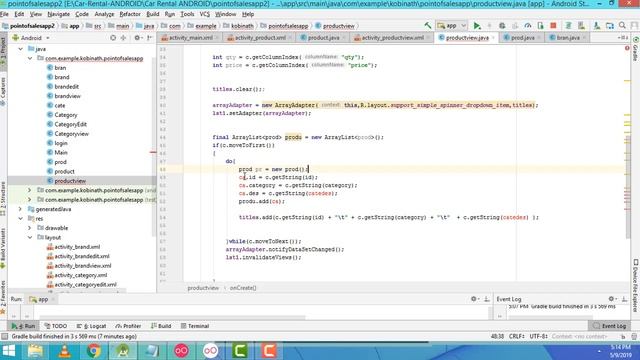Viewport: 640px width, 360px height.
Task: Select brandview class in project tree
Action: (67, 96)
